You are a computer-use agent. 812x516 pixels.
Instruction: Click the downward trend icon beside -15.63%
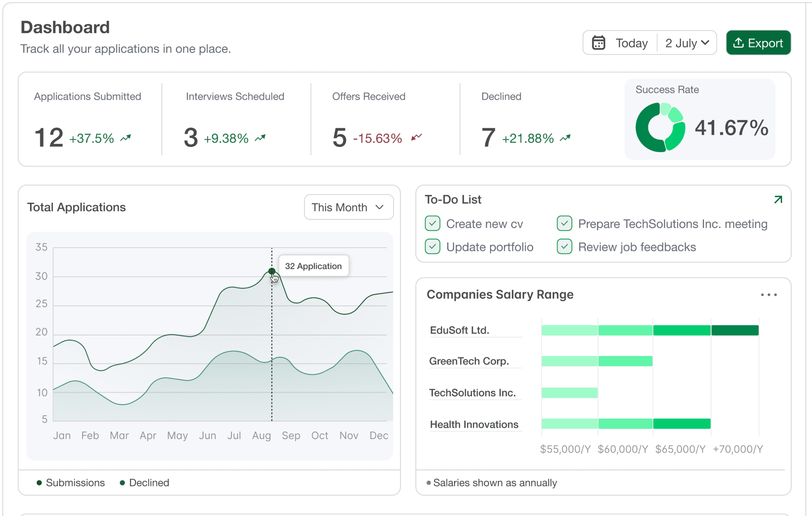pos(416,137)
